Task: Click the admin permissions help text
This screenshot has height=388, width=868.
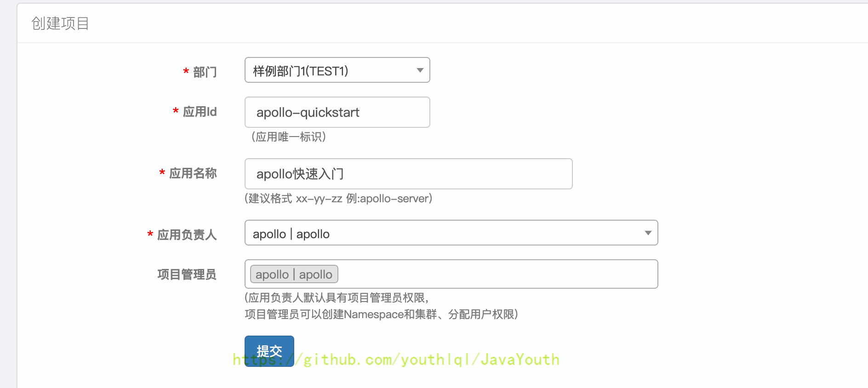Action: pos(337,298)
